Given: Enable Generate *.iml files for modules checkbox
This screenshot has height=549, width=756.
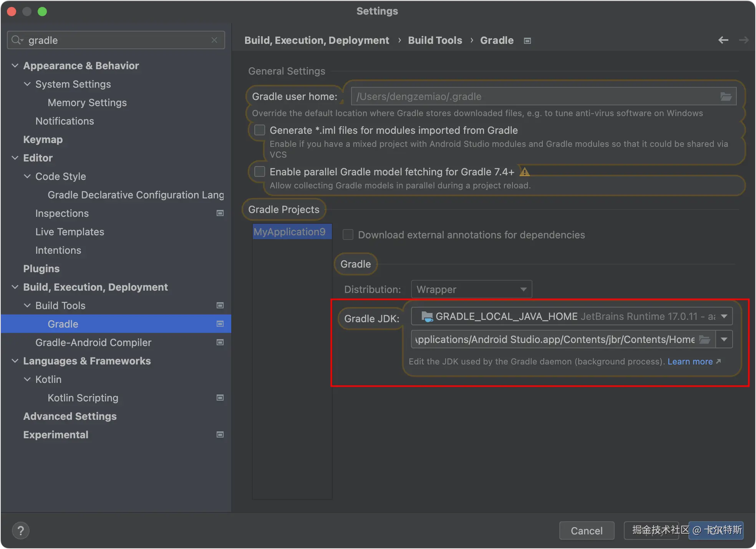Looking at the screenshot, I should pyautogui.click(x=260, y=130).
